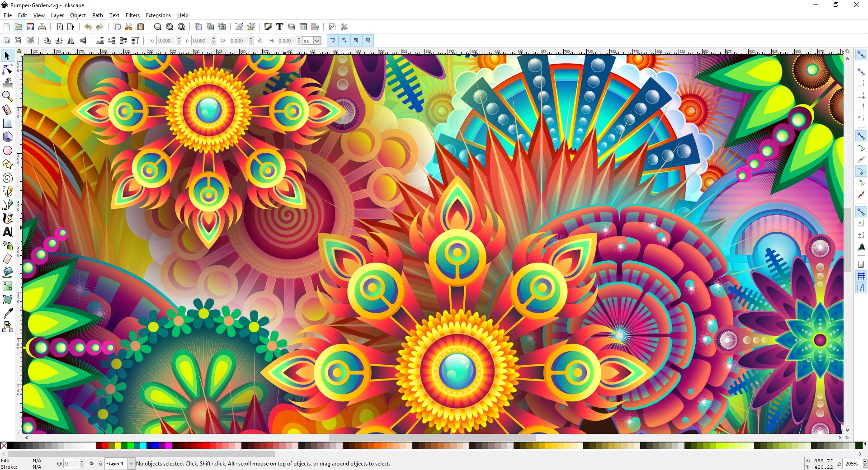
Task: Select the Ellipse tool
Action: pyautogui.click(x=7, y=150)
